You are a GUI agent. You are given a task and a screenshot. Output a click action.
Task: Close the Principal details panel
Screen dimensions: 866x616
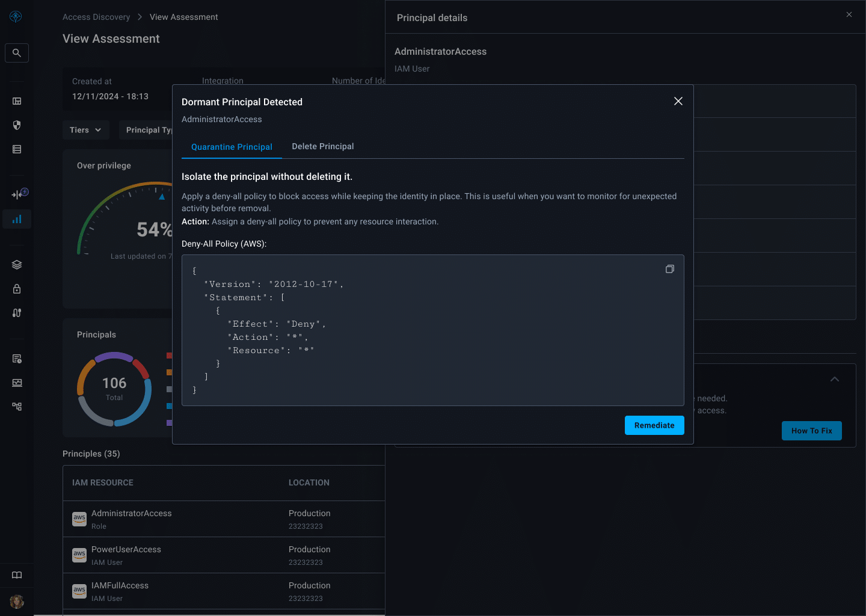tap(849, 14)
